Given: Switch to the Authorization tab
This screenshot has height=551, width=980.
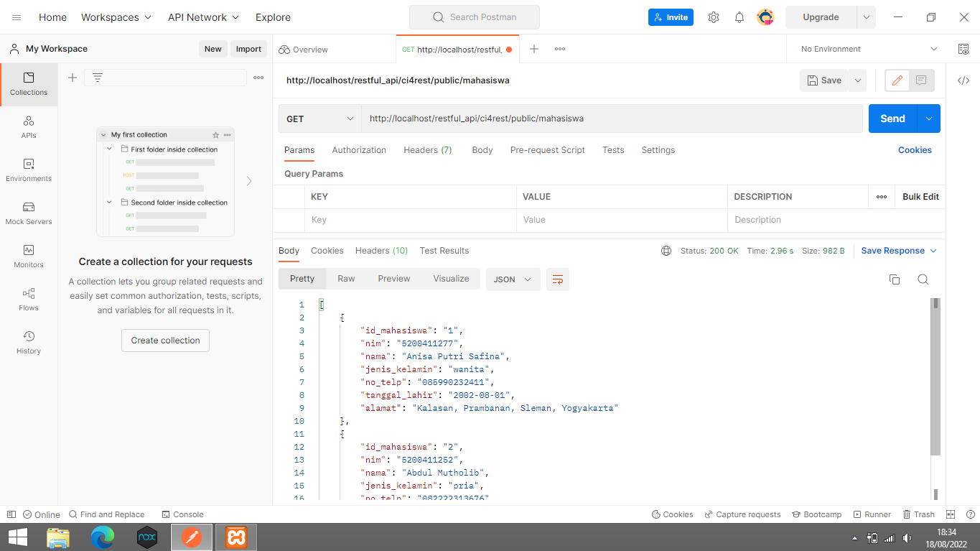Looking at the screenshot, I should click(359, 150).
